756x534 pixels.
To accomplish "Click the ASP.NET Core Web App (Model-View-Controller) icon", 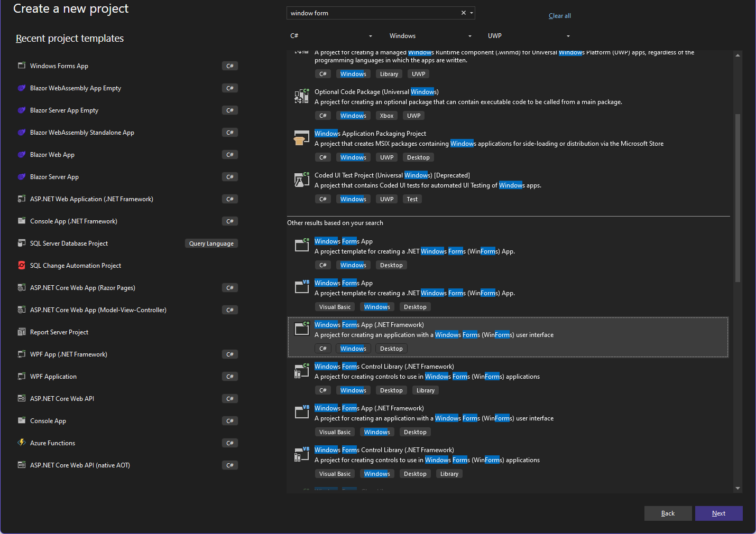I will click(22, 310).
